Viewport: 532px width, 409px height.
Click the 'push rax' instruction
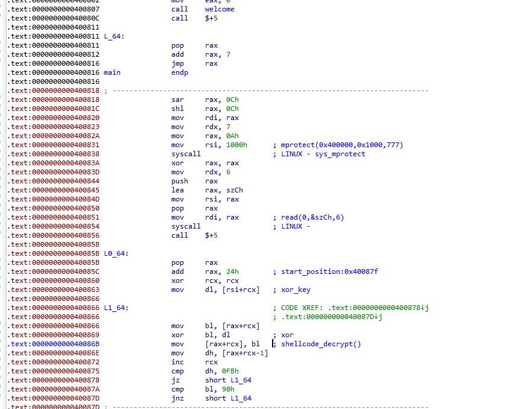194,181
